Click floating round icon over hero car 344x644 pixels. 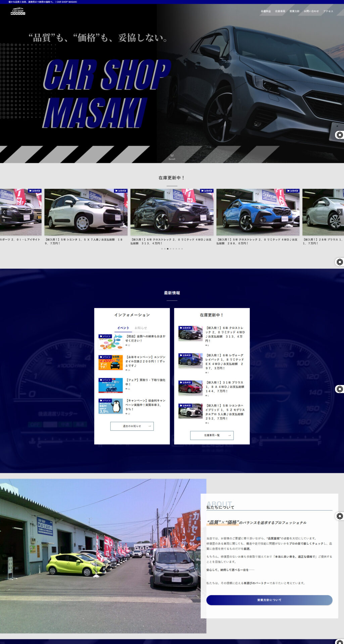point(340,135)
